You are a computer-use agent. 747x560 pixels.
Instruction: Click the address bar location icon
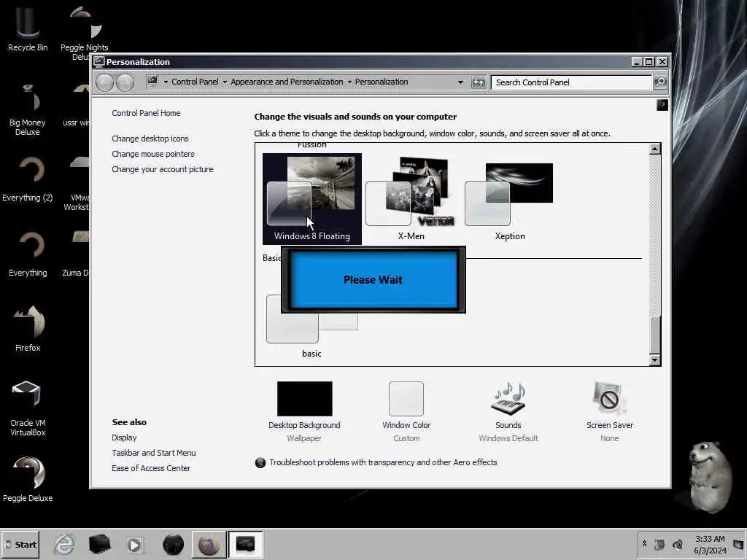click(152, 82)
